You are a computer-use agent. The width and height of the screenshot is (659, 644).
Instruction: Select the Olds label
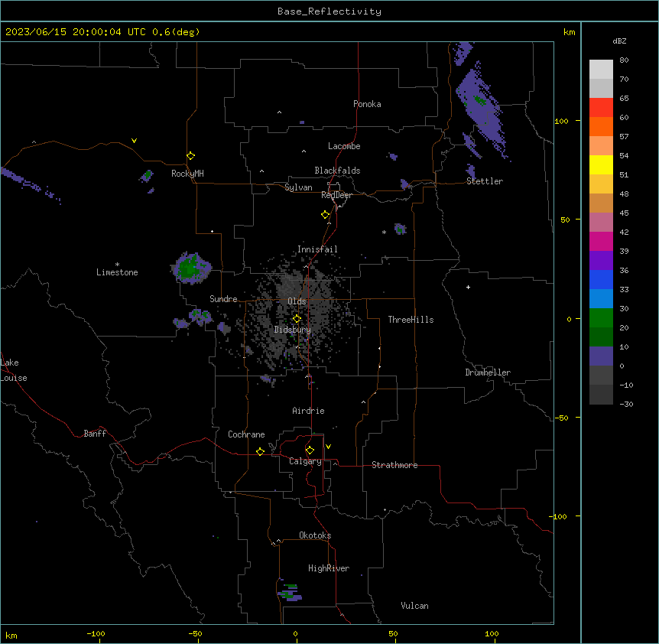(x=297, y=301)
